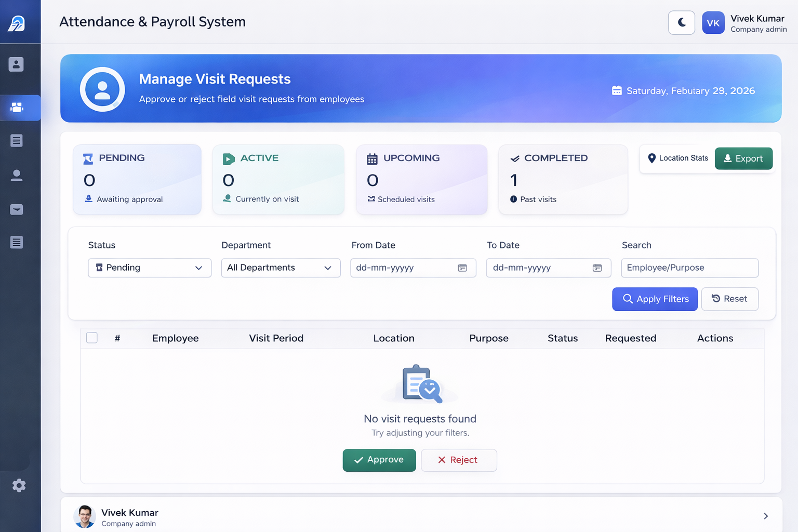Click the From Date input field
The width and height of the screenshot is (798, 532).
coord(414,268)
